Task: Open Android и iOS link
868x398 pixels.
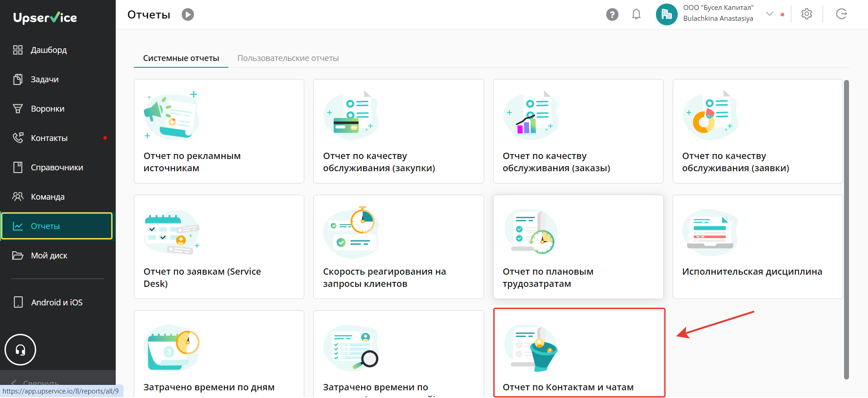Action: [x=57, y=302]
